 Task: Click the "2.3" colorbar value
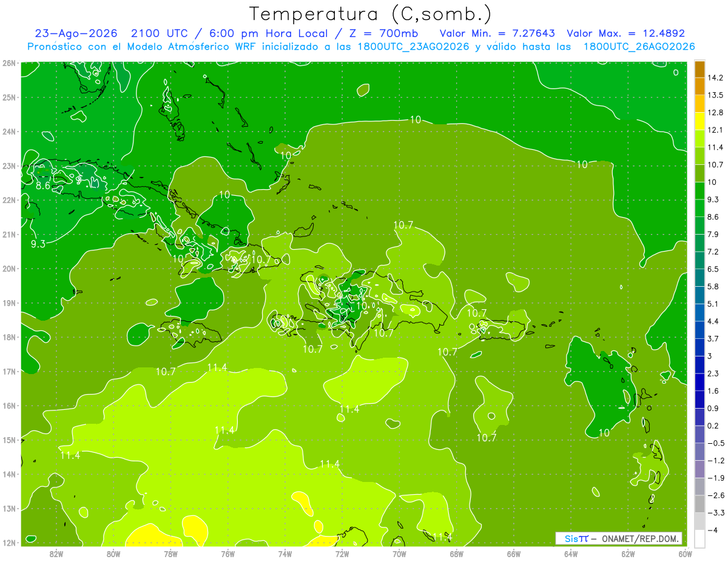pos(713,373)
